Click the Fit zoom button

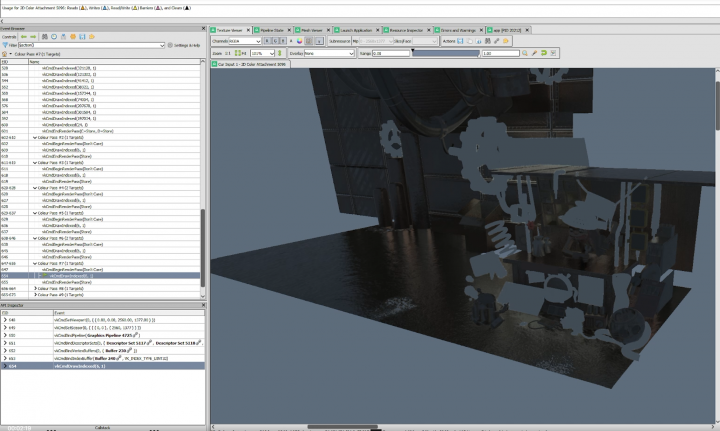pos(241,53)
